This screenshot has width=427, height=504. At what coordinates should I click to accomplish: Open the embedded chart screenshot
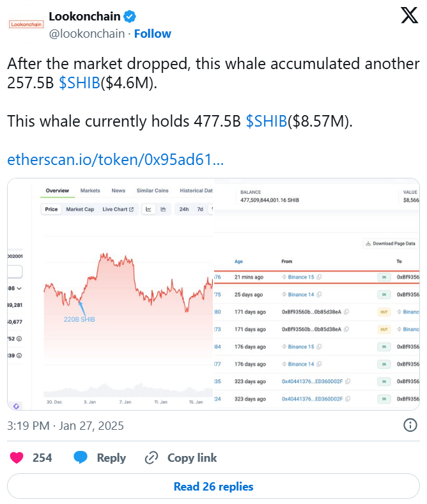point(213,294)
